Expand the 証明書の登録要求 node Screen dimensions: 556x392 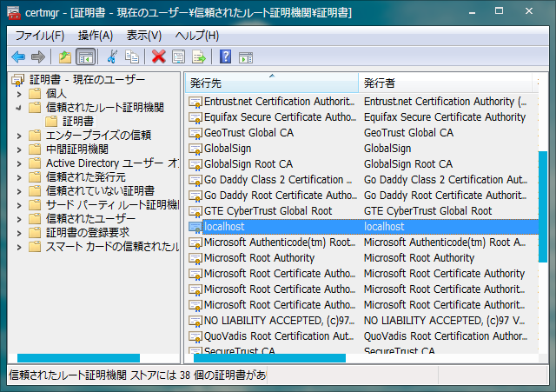pos(19,234)
